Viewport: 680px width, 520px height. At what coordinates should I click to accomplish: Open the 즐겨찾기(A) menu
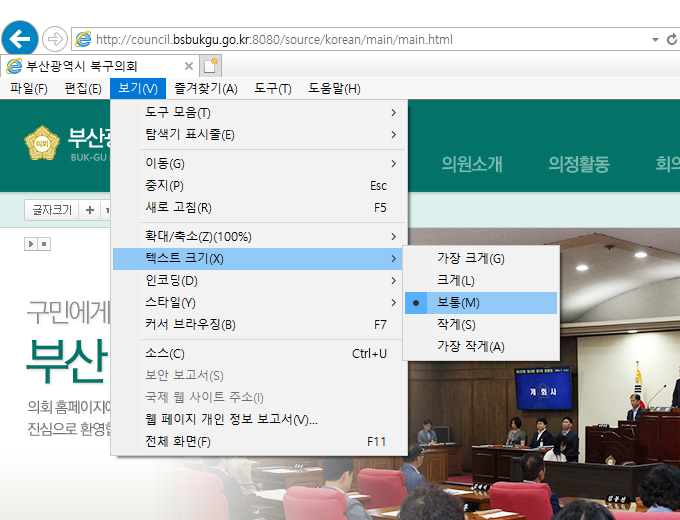coord(206,88)
